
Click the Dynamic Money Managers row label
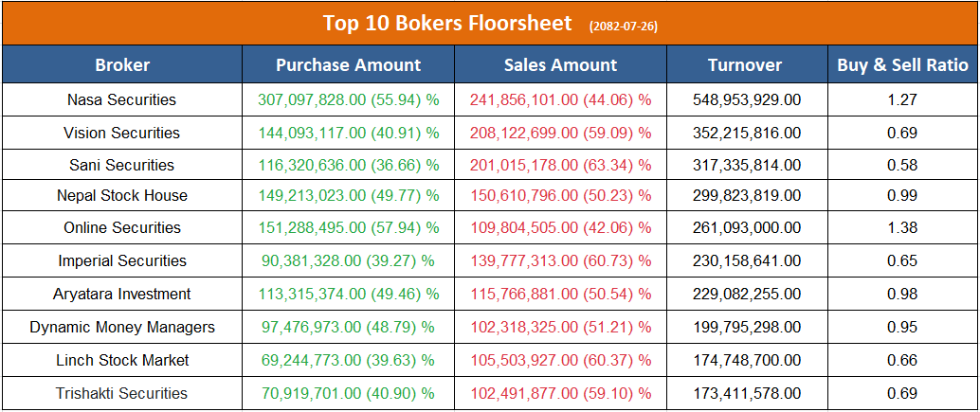click(x=122, y=327)
